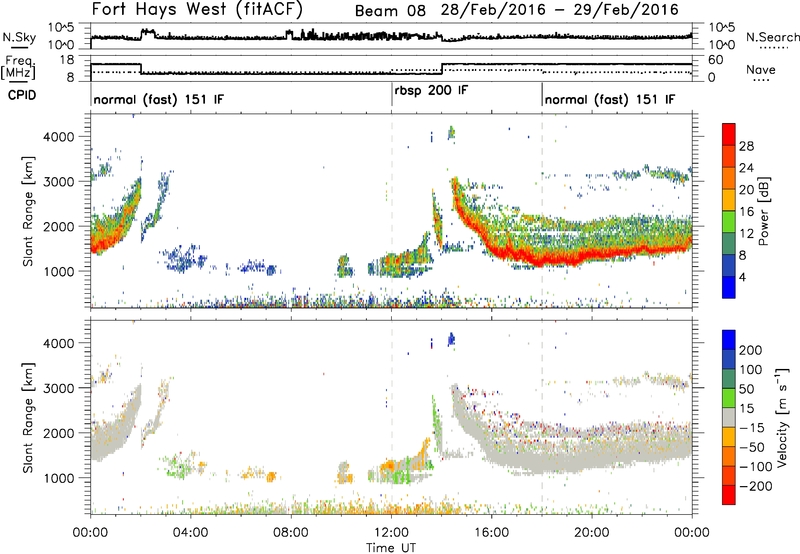Click the '4000' tick in the power panel
Screen dimensions: 800x554
click(x=58, y=137)
